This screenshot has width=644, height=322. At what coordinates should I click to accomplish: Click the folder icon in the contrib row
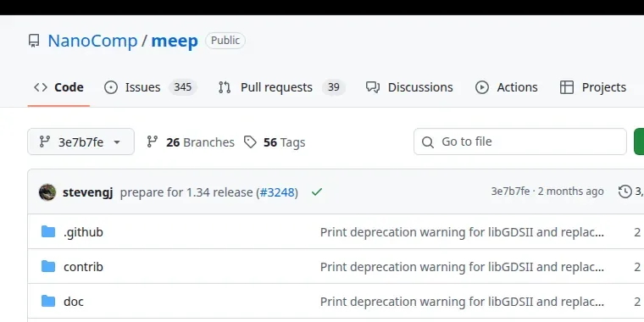48,267
